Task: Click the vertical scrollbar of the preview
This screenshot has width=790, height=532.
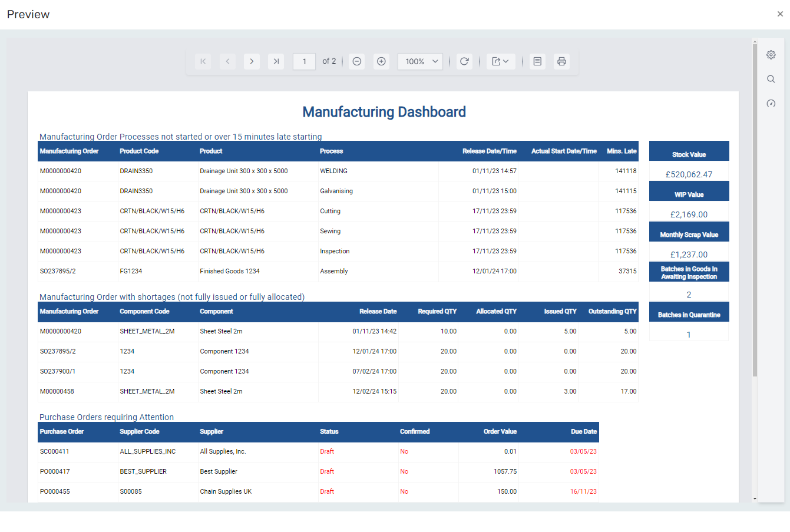Action: 755,206
